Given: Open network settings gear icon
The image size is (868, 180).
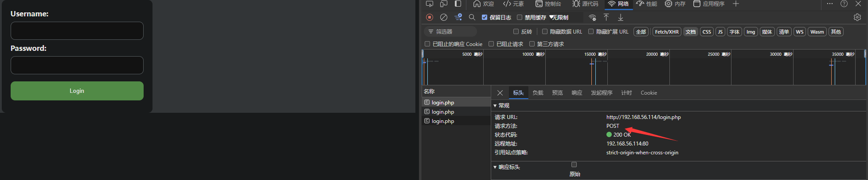Looking at the screenshot, I should point(857,17).
